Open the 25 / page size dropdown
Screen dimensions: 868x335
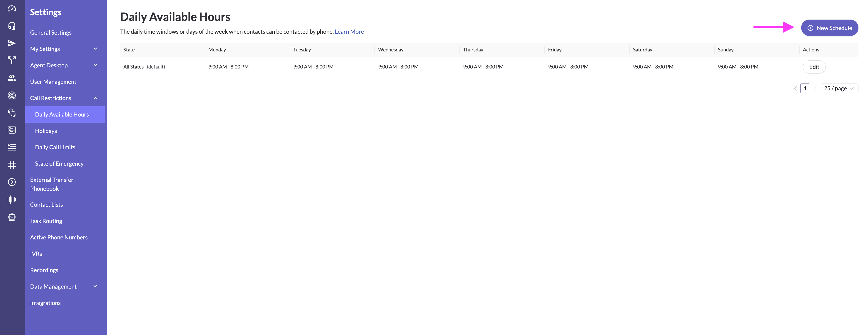point(839,88)
